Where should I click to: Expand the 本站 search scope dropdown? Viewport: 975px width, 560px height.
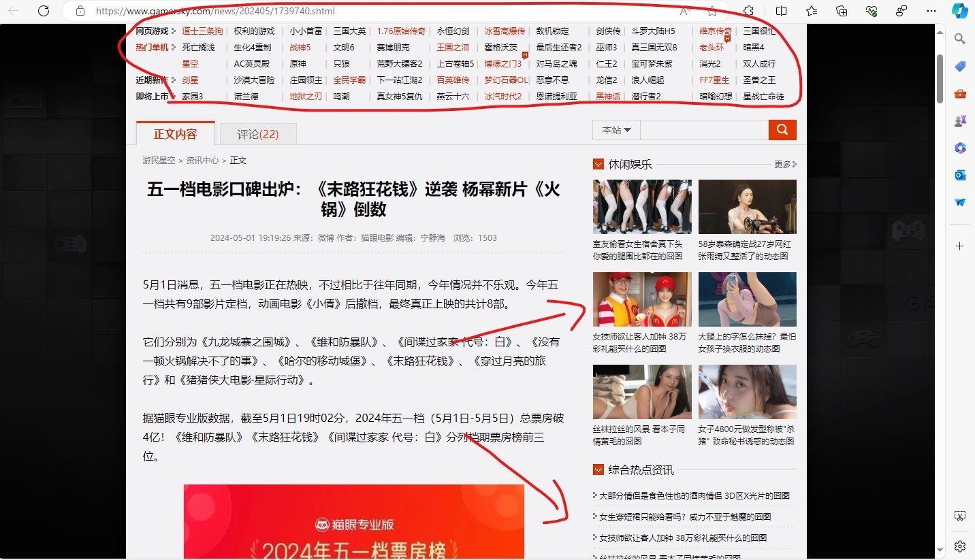click(x=616, y=130)
